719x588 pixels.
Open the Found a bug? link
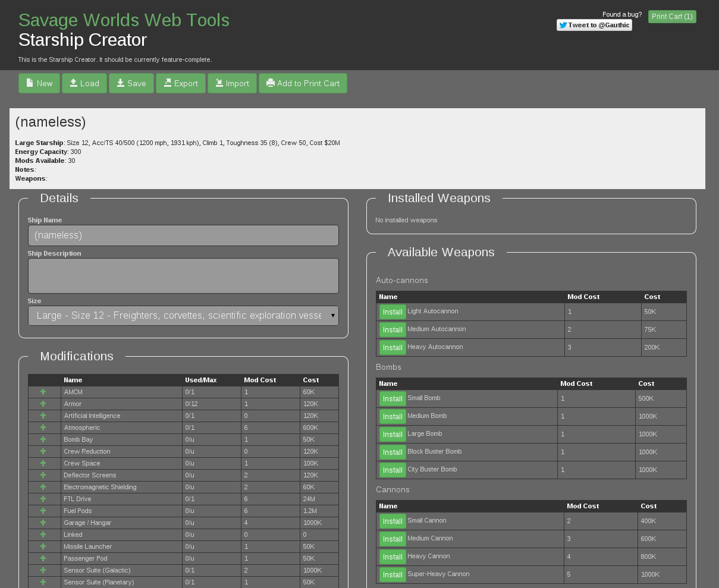click(x=622, y=14)
